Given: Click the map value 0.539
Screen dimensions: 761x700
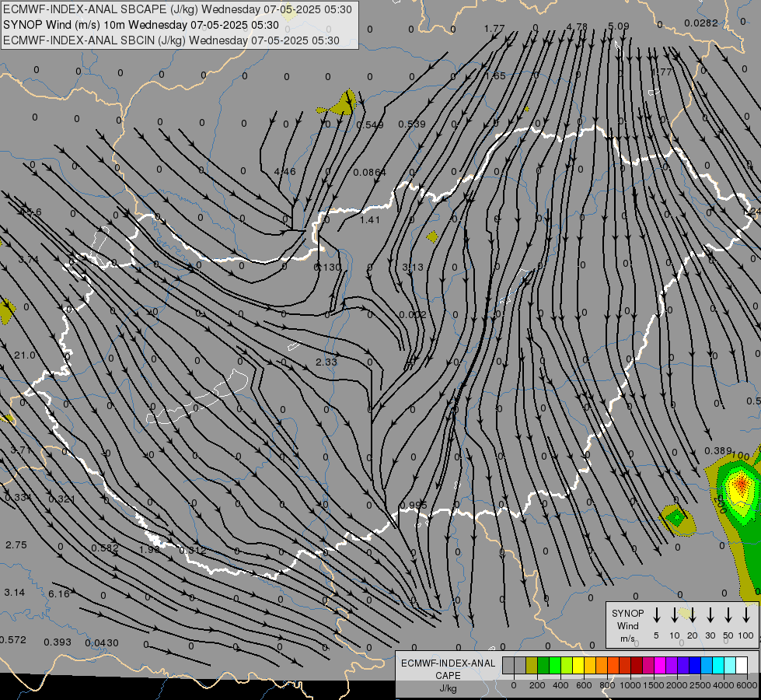Looking at the screenshot, I should tap(411, 124).
